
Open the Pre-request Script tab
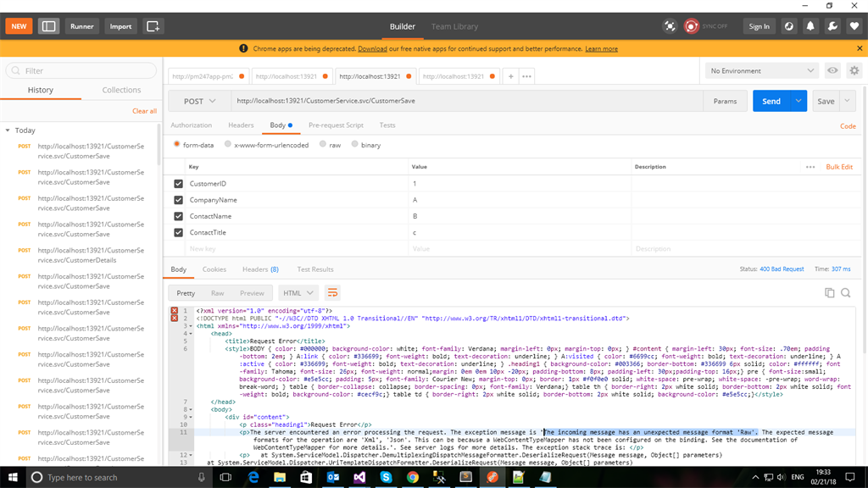(336, 125)
